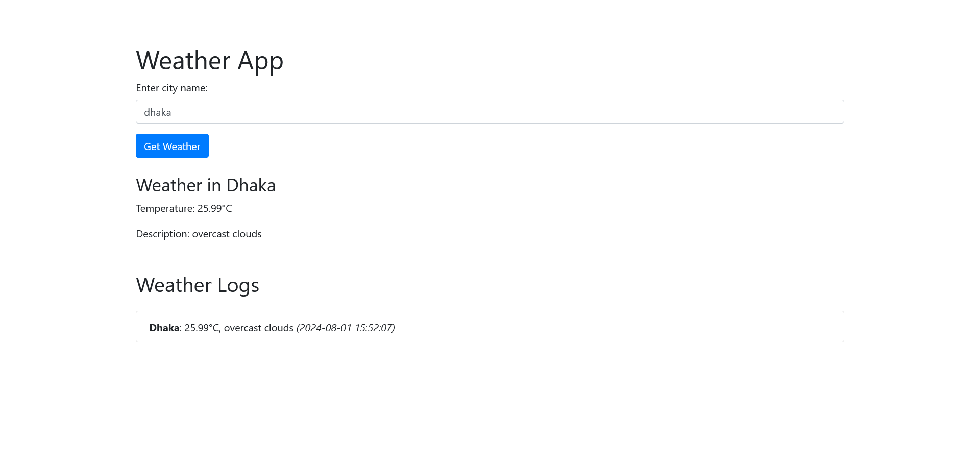This screenshot has height=466, width=980.
Task: Click the 'Description:' label text
Action: pyautogui.click(x=163, y=234)
